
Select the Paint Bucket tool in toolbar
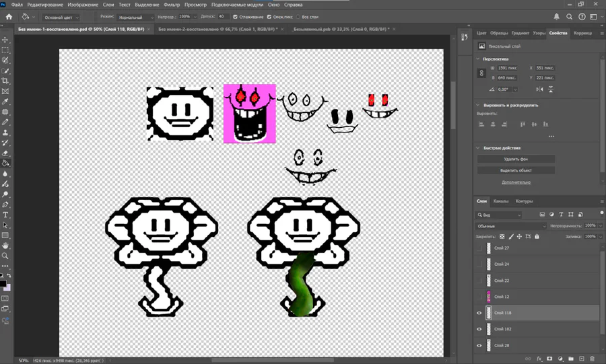point(5,163)
